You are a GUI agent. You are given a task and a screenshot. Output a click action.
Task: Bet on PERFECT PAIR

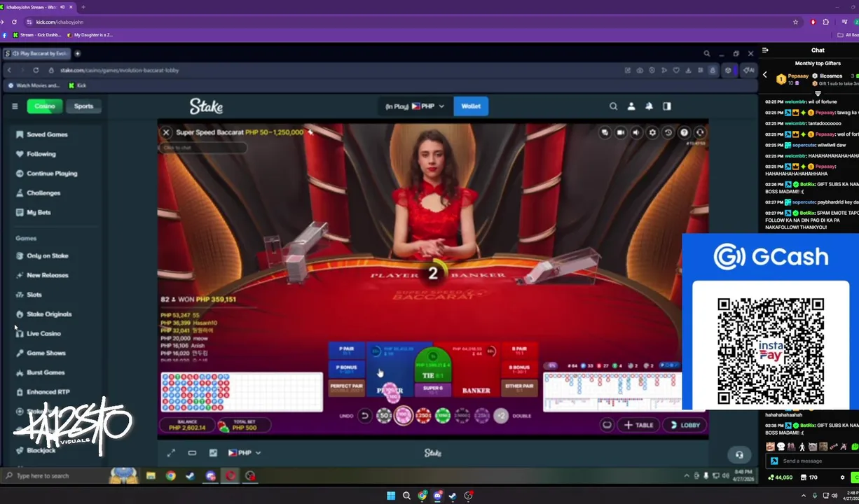[347, 387]
